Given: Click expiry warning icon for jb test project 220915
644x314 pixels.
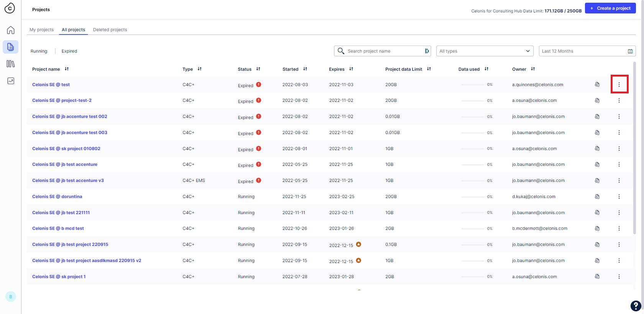Looking at the screenshot, I should (359, 244).
